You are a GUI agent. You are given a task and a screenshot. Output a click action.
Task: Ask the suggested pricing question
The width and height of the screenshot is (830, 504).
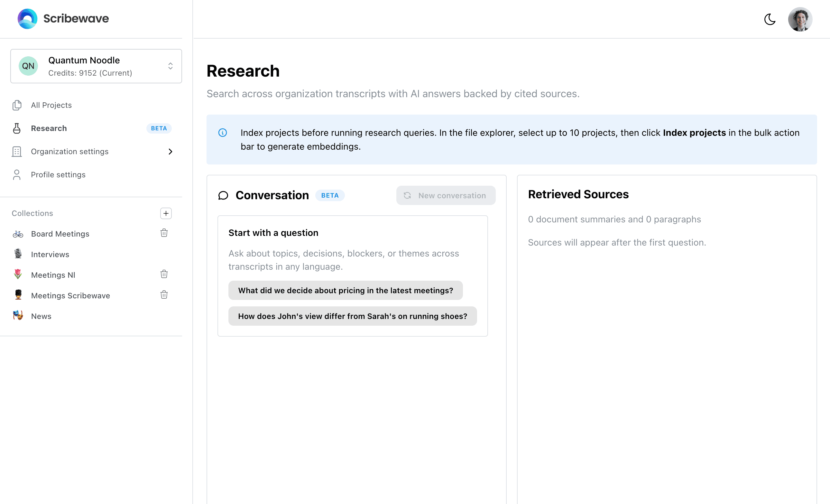(345, 290)
